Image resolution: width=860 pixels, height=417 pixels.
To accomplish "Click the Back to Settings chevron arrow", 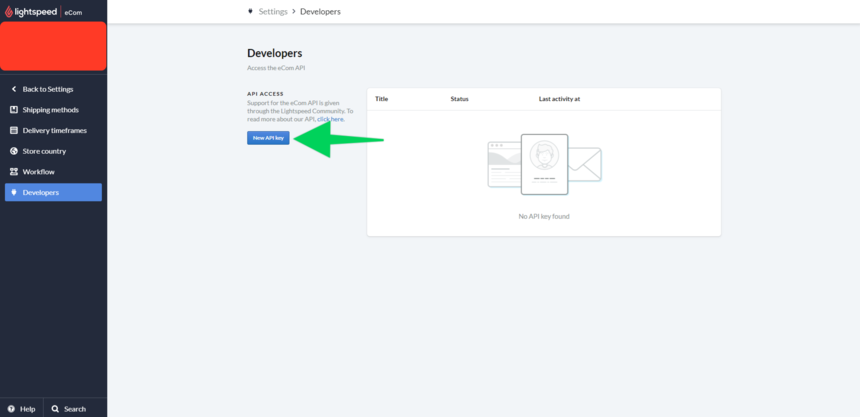I will pyautogui.click(x=14, y=89).
